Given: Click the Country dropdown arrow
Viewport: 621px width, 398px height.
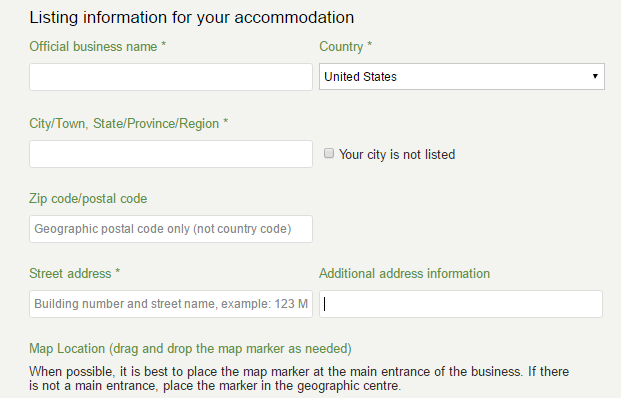Looking at the screenshot, I should tap(595, 76).
